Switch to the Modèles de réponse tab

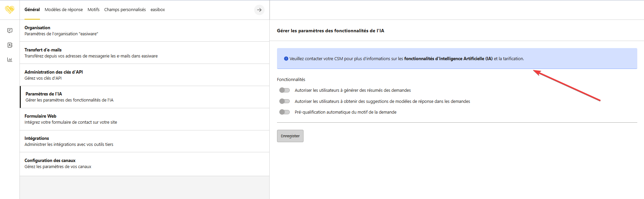pyautogui.click(x=63, y=10)
